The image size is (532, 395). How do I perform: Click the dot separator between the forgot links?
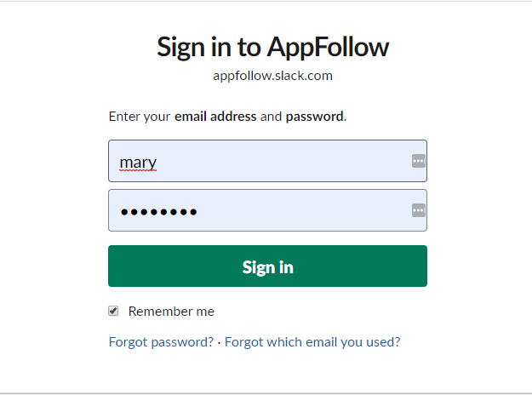click(219, 343)
